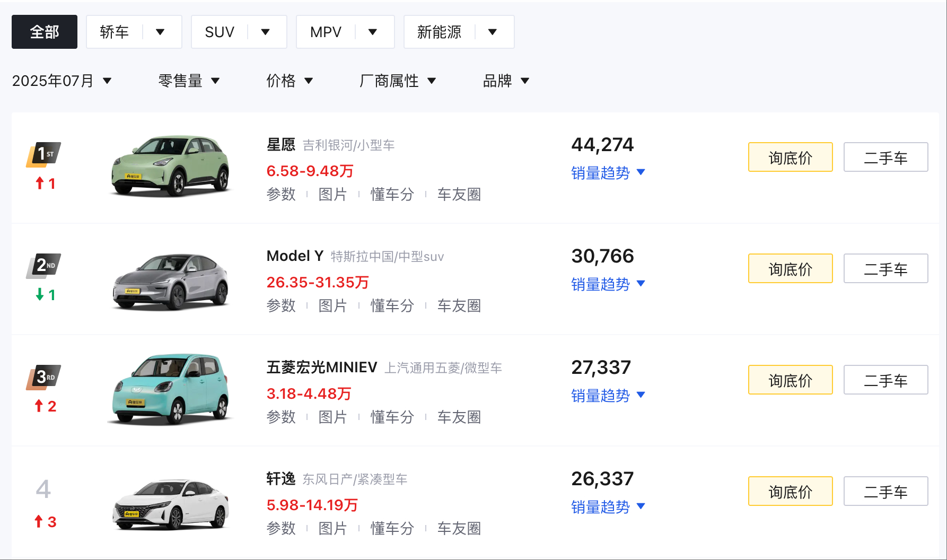This screenshot has height=560, width=947.
Task: Select the 全部 category tab
Action: [x=45, y=32]
